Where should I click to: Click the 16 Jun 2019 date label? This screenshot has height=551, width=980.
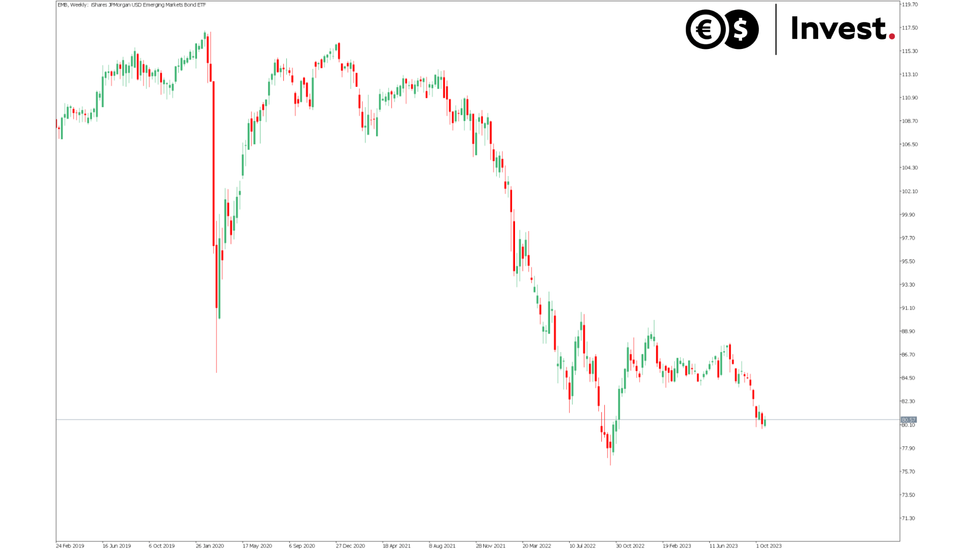pos(117,546)
